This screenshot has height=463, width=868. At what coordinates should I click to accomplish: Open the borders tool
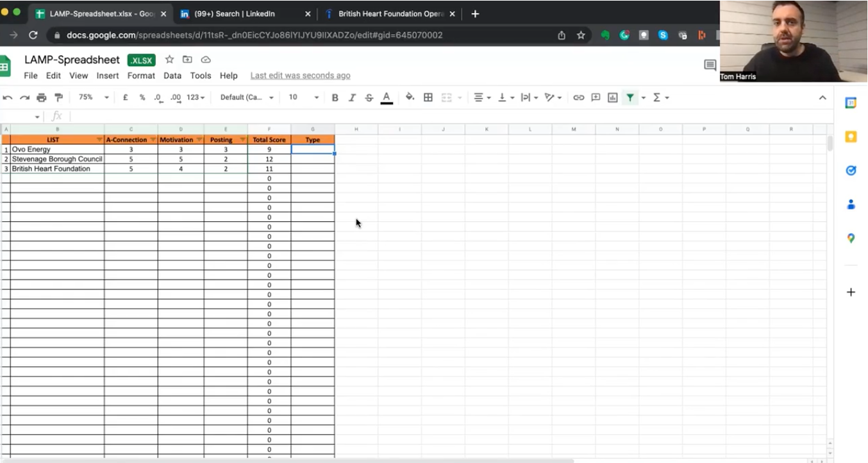pos(428,97)
